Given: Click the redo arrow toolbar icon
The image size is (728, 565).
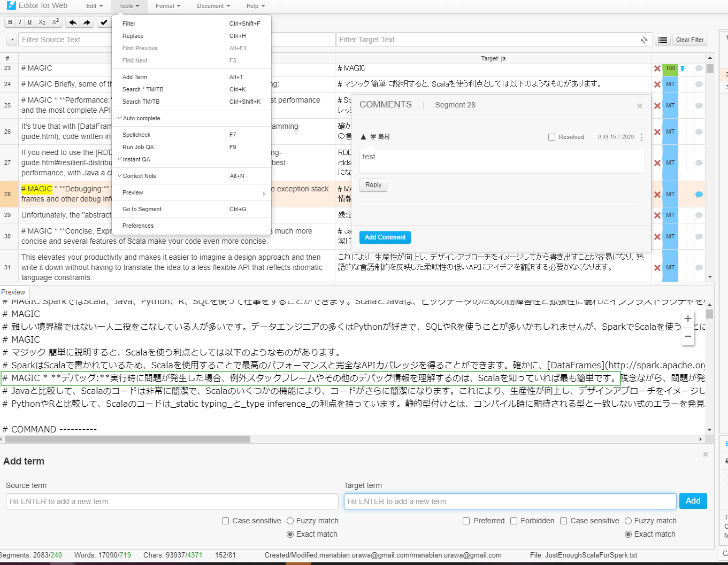Looking at the screenshot, I should coord(87,22).
